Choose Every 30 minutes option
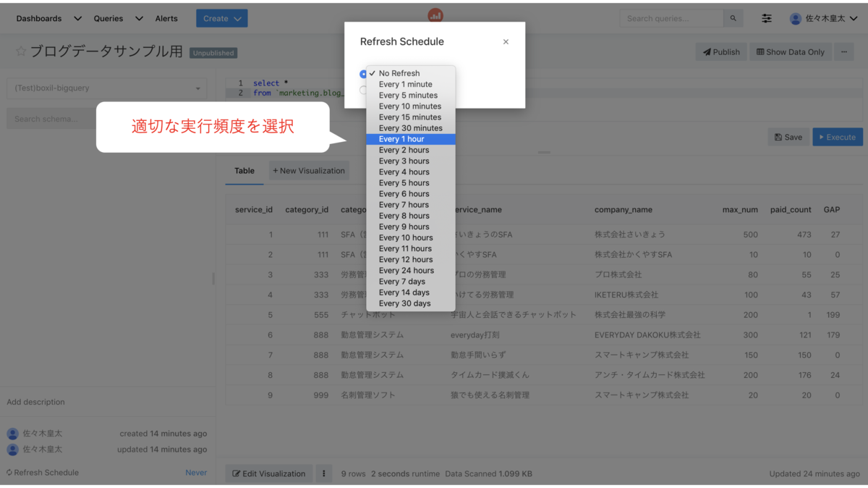Screen dimensions: 868x488 point(411,128)
